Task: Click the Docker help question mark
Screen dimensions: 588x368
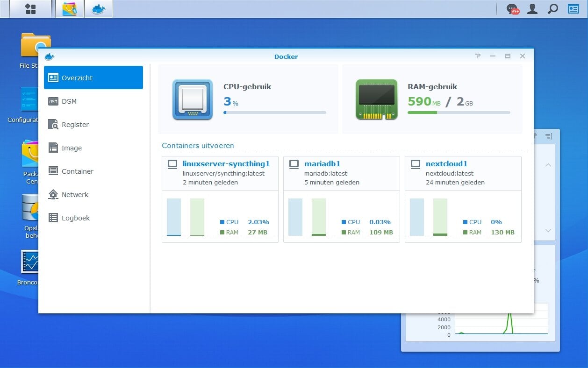Action: point(478,56)
